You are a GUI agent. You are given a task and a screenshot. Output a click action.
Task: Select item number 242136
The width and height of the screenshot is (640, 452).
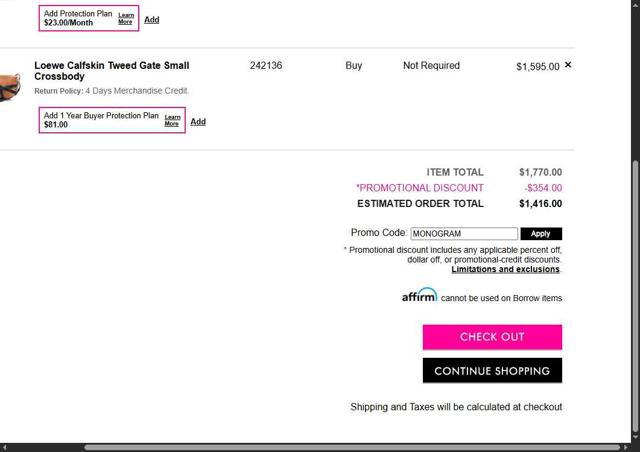(x=266, y=65)
